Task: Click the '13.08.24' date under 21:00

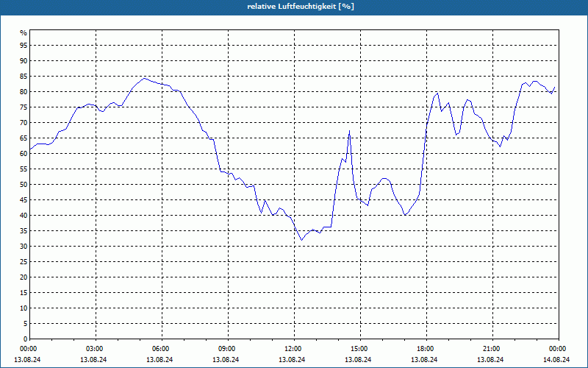Action: [490, 360]
